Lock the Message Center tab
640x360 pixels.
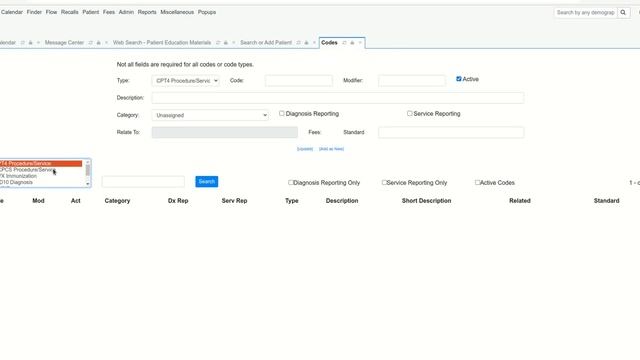pos(98,43)
